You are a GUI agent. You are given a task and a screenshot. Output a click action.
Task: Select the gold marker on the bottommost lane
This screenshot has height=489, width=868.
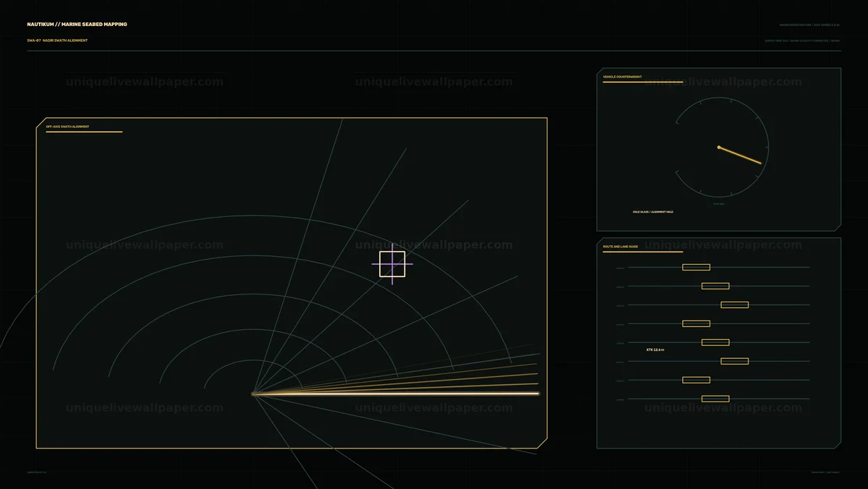click(715, 399)
